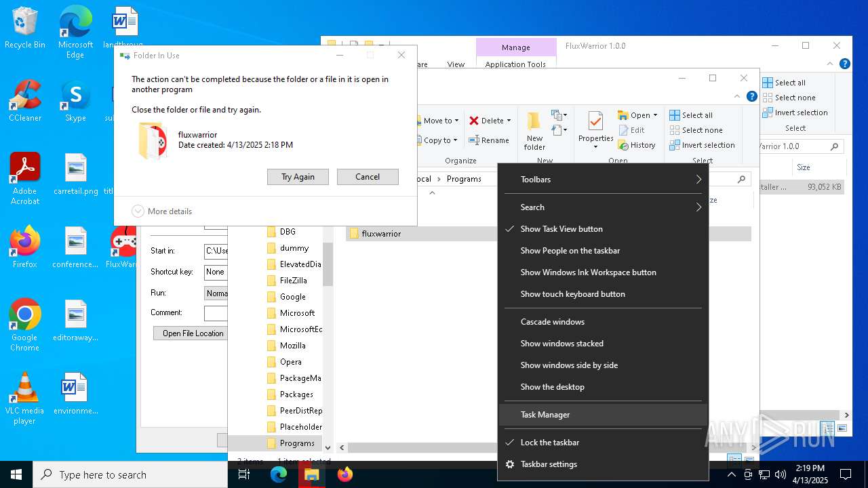Image resolution: width=868 pixels, height=488 pixels.
Task: Open Adobe Acrobat desktop shortcut
Action: point(24,178)
